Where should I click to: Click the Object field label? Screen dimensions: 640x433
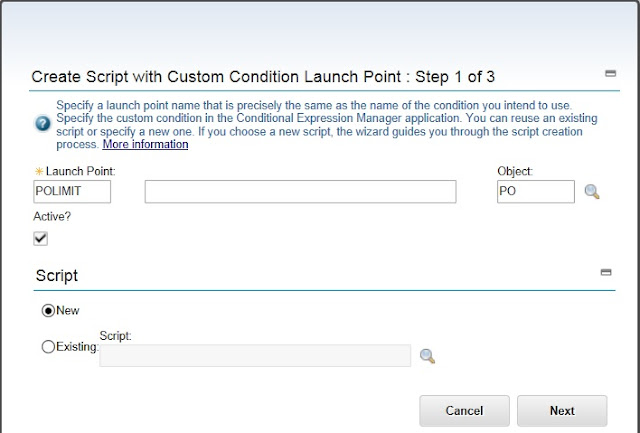(515, 171)
